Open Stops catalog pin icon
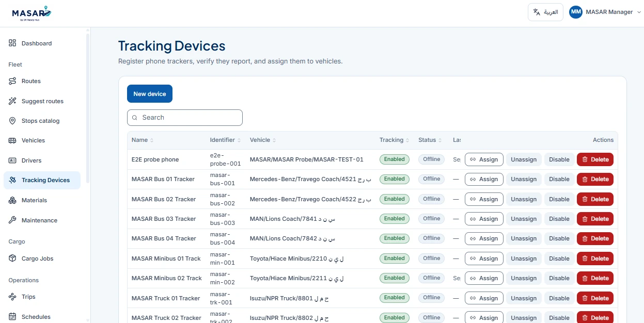The width and height of the screenshot is (644, 323). [x=12, y=121]
